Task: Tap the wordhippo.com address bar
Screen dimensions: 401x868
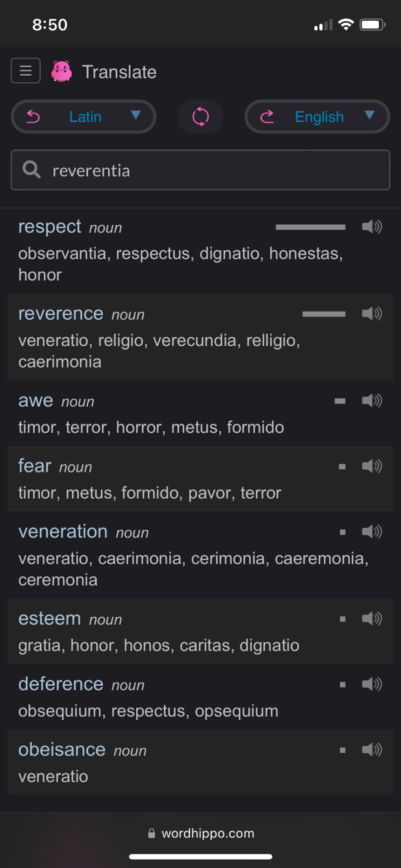Action: pos(201,833)
